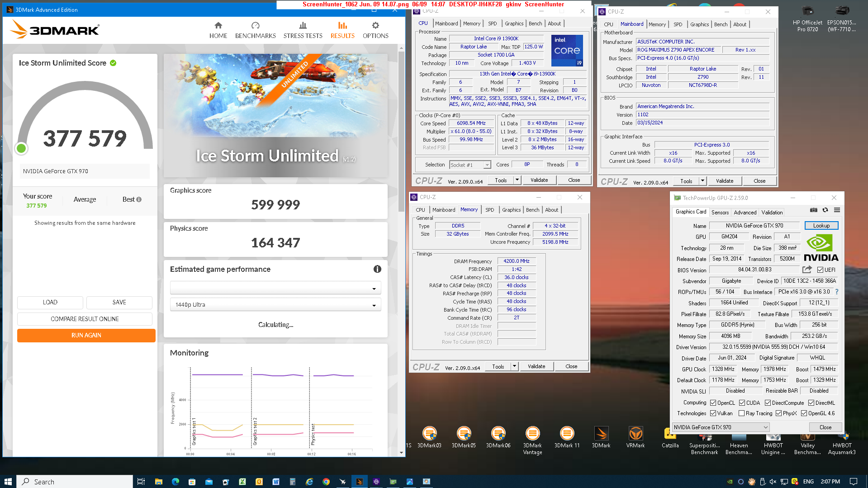Screen dimensions: 868x488
Task: Toggle PhysX checkbox in GPU-Z
Action: [778, 413]
